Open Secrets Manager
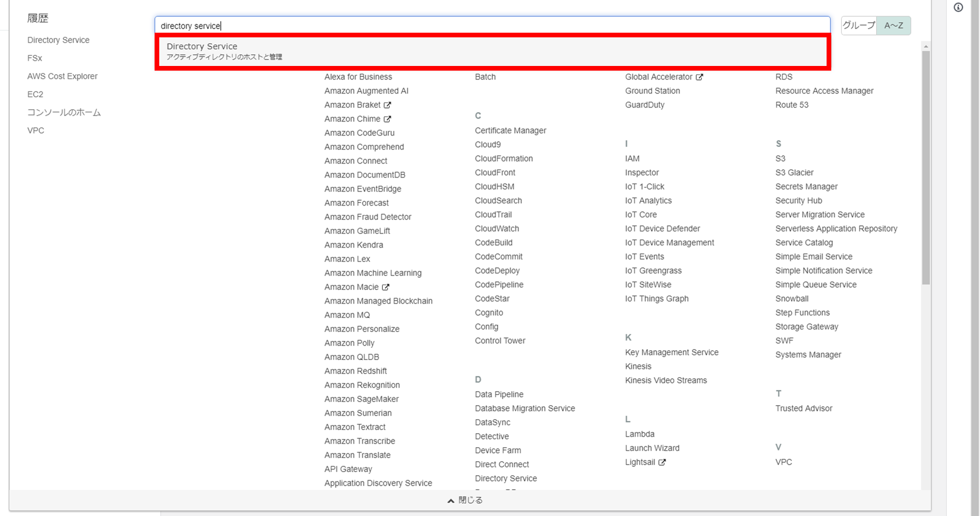 [x=807, y=187]
